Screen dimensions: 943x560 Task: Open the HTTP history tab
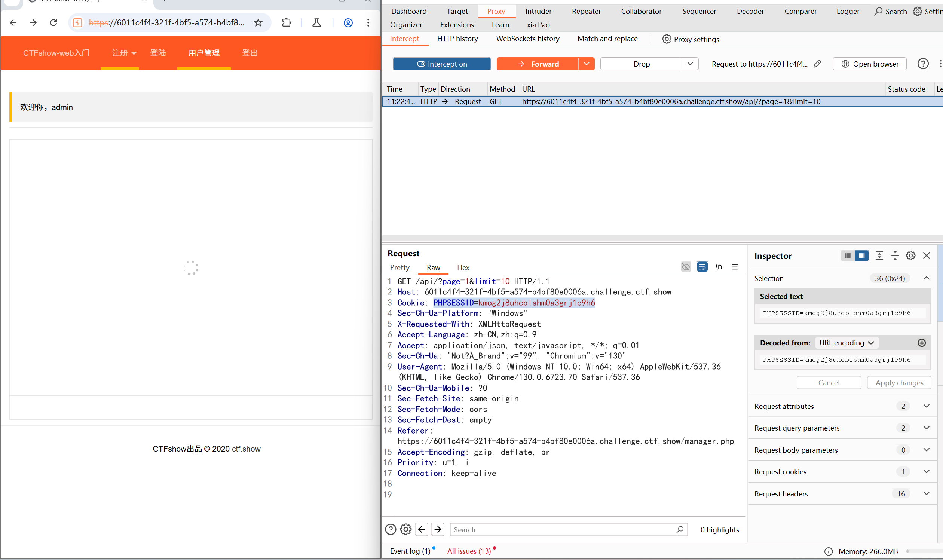(457, 39)
